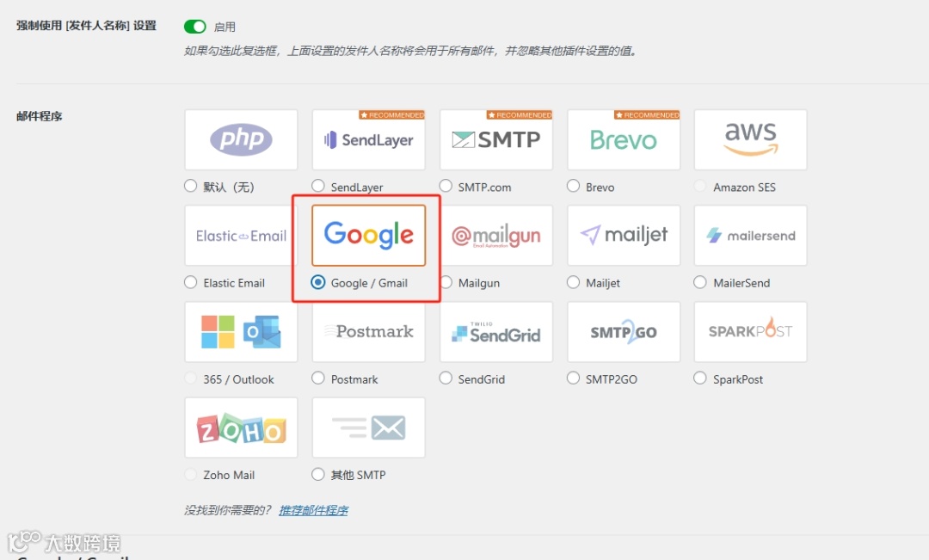This screenshot has height=560, width=929.
Task: Select the SendGrid radio button
Action: point(446,378)
